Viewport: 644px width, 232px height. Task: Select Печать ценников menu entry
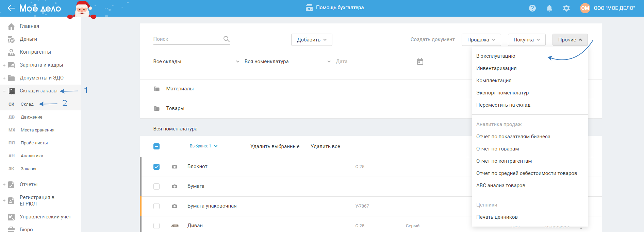coord(497,217)
